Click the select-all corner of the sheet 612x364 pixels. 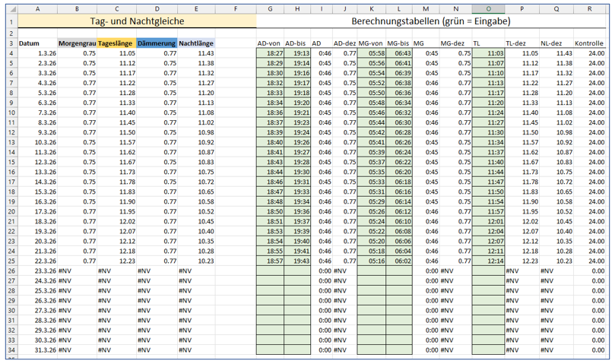[x=10, y=8]
